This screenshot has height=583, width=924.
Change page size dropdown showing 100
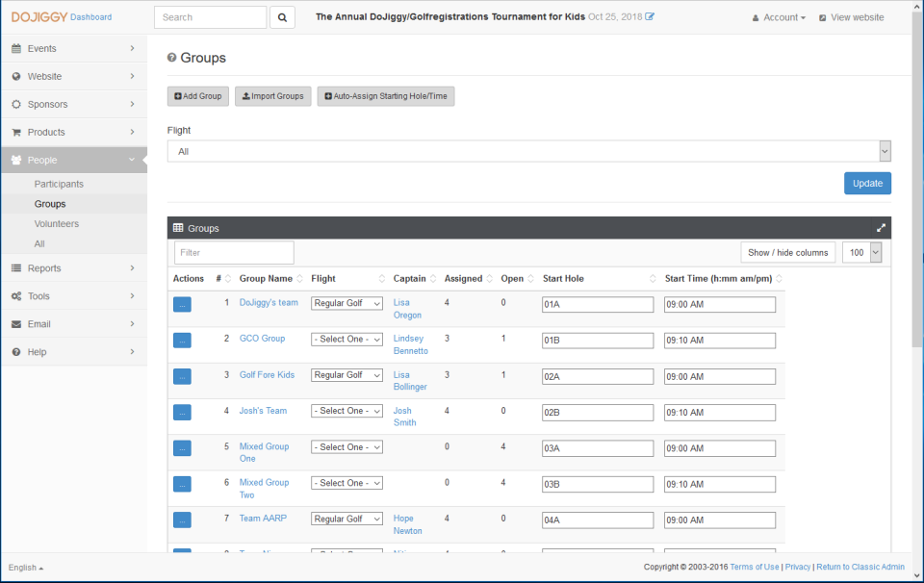tap(861, 252)
